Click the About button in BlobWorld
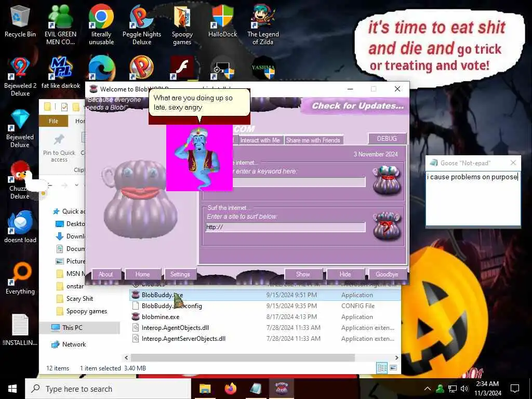Screen dimensions: 532x399 pyautogui.click(x=105, y=274)
